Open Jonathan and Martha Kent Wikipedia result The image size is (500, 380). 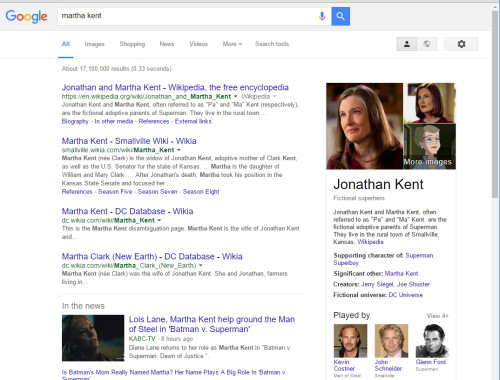tap(175, 87)
